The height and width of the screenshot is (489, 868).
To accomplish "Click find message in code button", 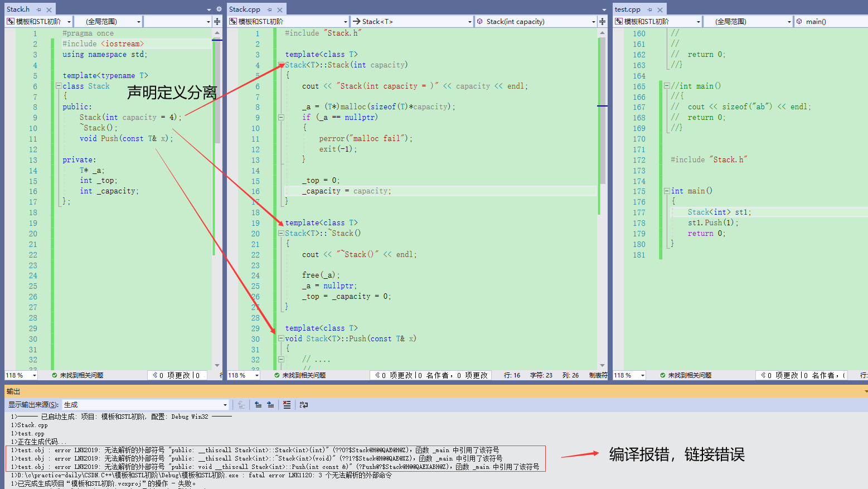I will tap(241, 405).
